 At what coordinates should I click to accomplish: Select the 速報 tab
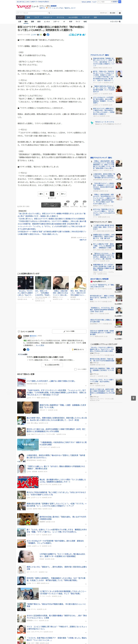click(28, 17)
